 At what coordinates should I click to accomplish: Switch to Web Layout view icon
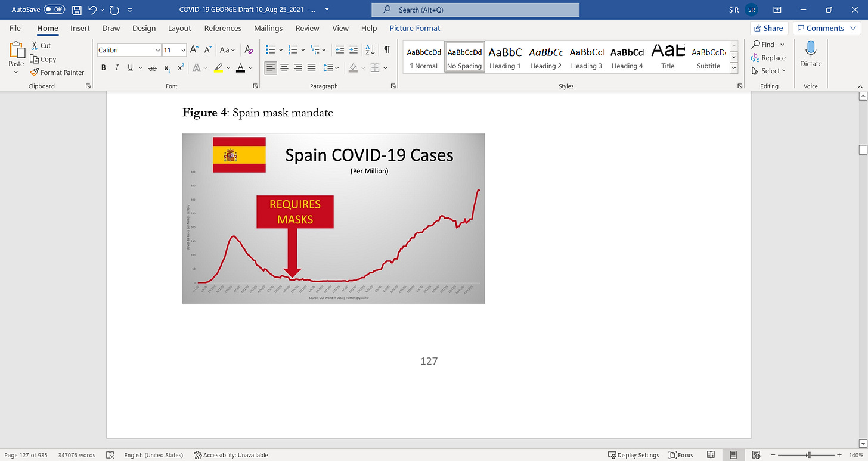pyautogui.click(x=756, y=455)
